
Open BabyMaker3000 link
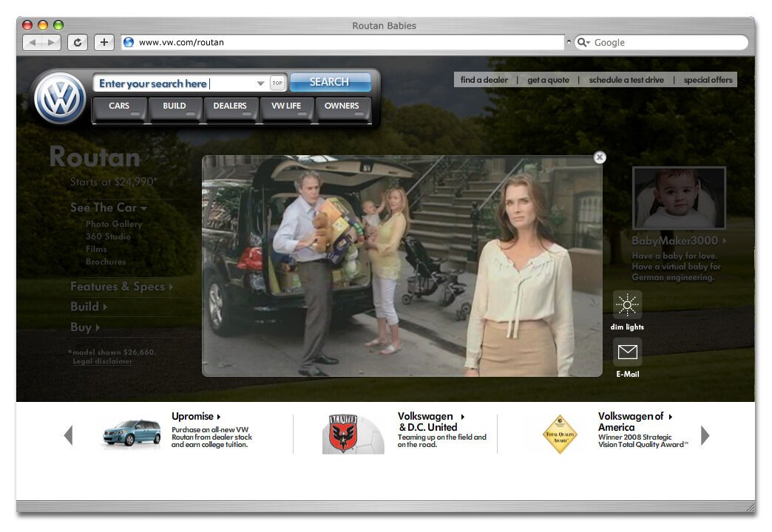tap(678, 241)
